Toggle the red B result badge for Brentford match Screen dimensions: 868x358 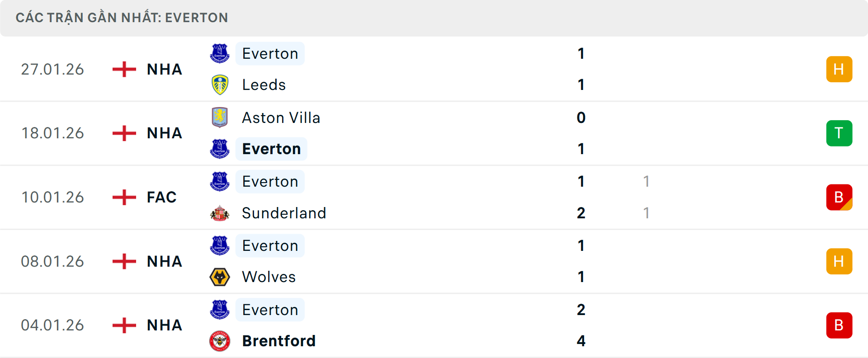[839, 325]
